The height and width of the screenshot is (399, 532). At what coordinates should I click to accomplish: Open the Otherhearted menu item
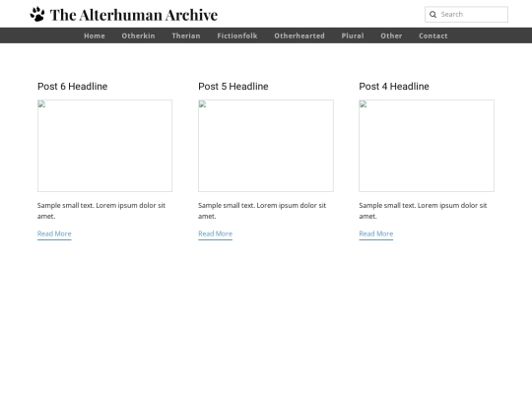click(299, 35)
